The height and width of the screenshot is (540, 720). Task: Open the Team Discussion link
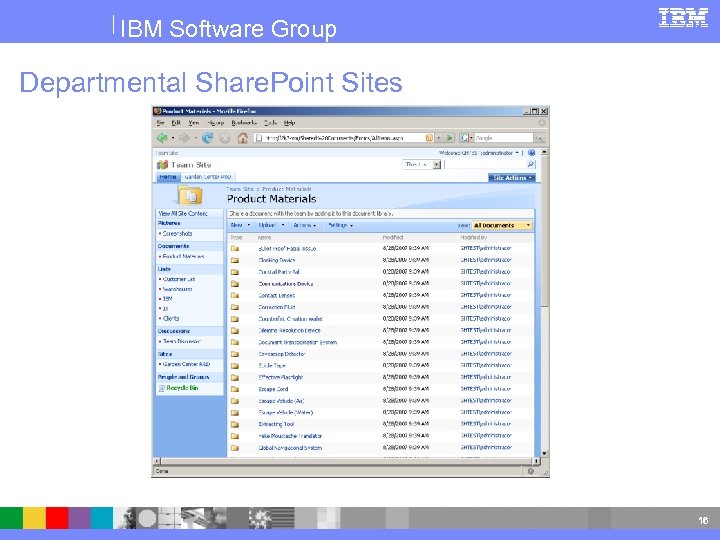182,341
